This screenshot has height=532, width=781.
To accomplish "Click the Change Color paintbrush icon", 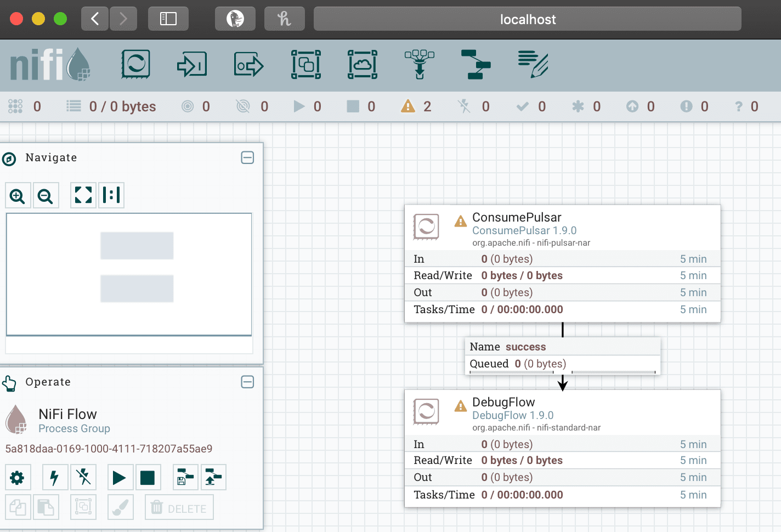I will [x=121, y=507].
